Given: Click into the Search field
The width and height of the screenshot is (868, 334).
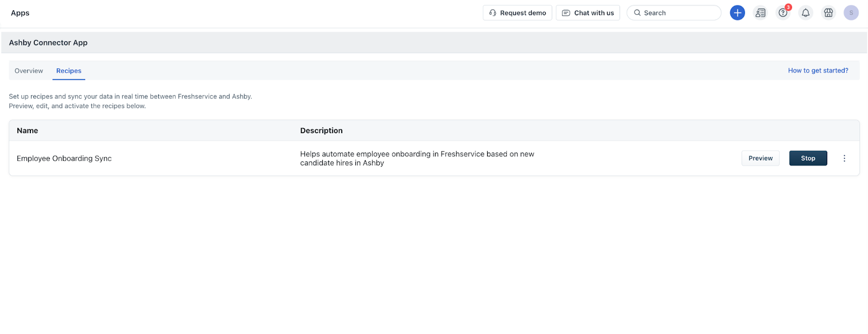Looking at the screenshot, I should pos(674,12).
